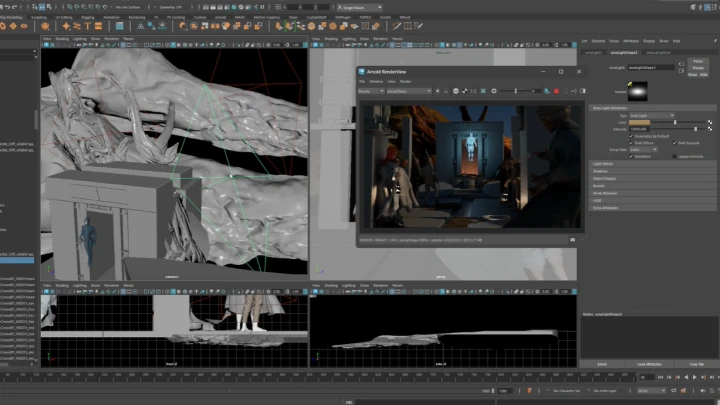The width and height of the screenshot is (720, 405).
Task: Click the Copy Tab button
Action: click(697, 364)
